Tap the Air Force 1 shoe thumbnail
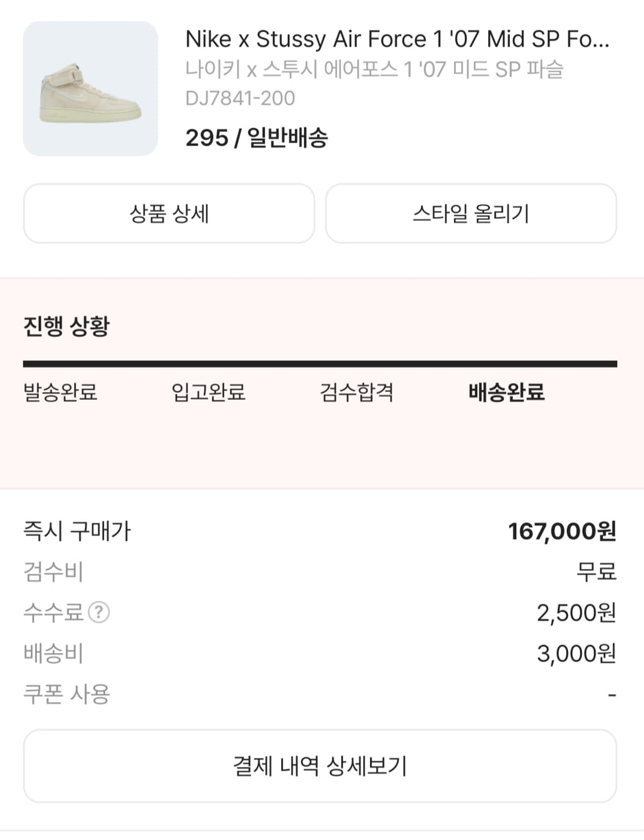Screen dimensions: 644x840 click(90, 89)
